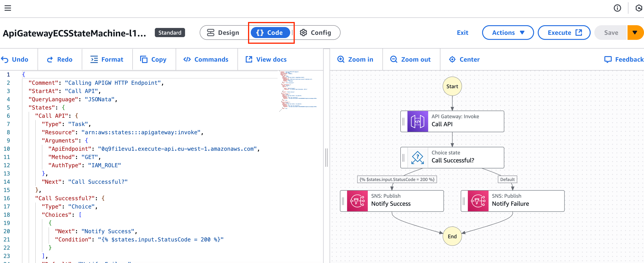Switch to Design mode

tap(223, 33)
